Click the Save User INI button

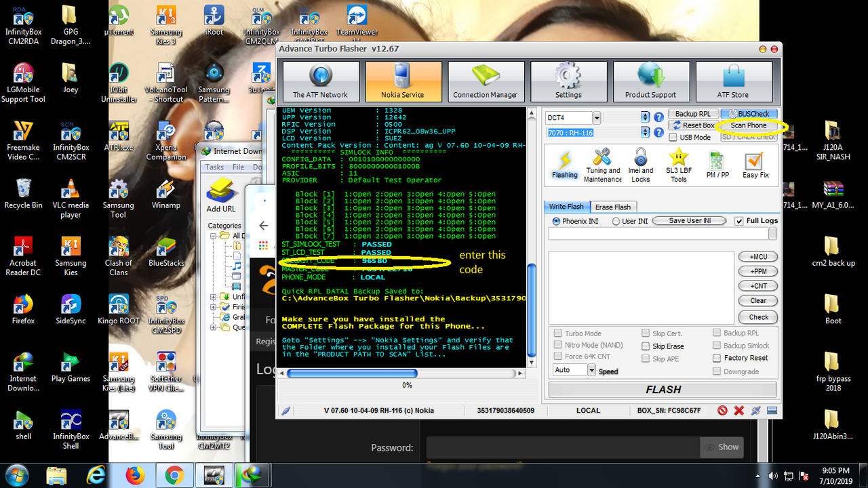pos(690,221)
